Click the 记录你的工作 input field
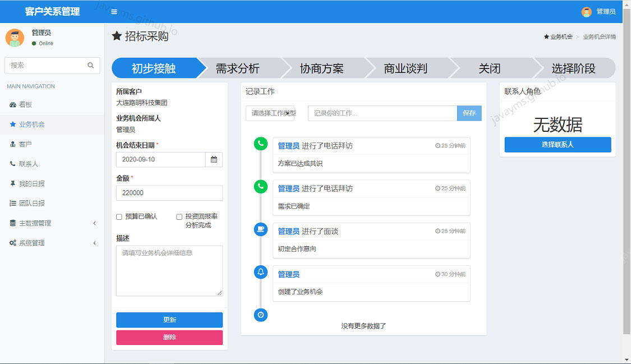 (383, 113)
